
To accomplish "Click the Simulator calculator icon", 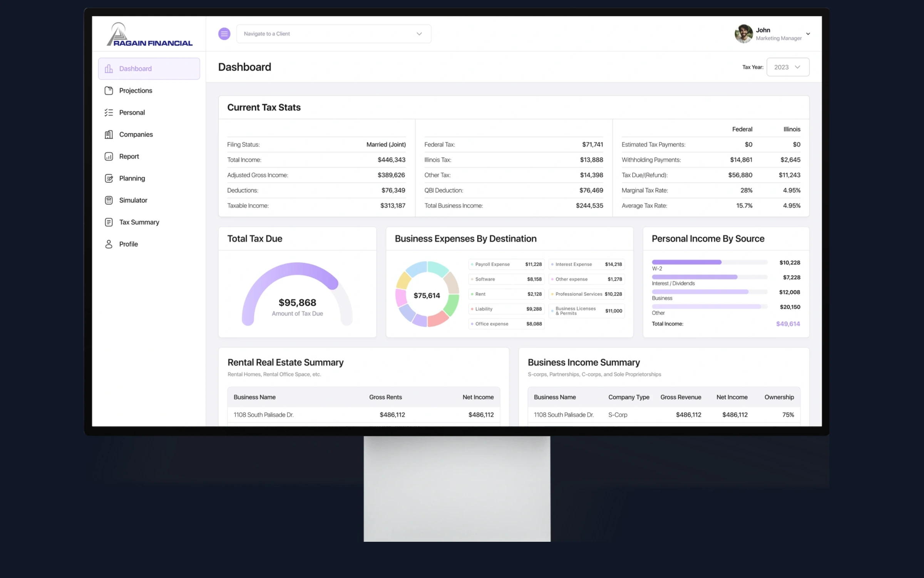I will (109, 200).
